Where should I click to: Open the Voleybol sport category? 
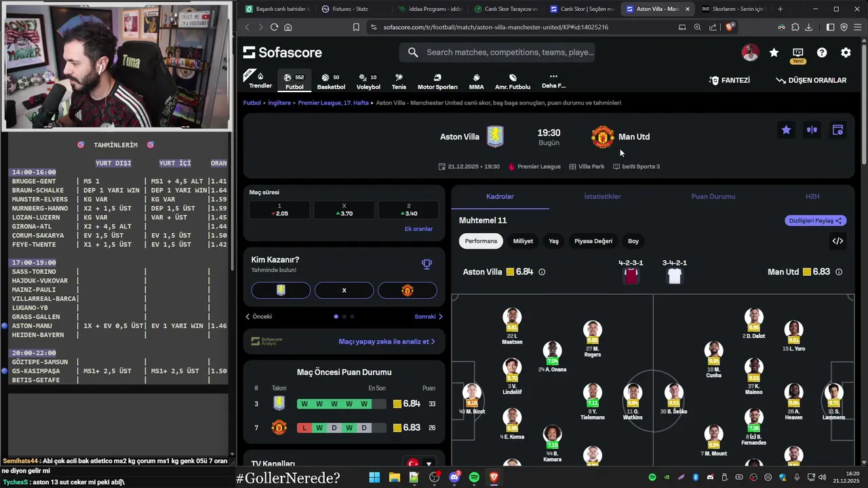(368, 81)
